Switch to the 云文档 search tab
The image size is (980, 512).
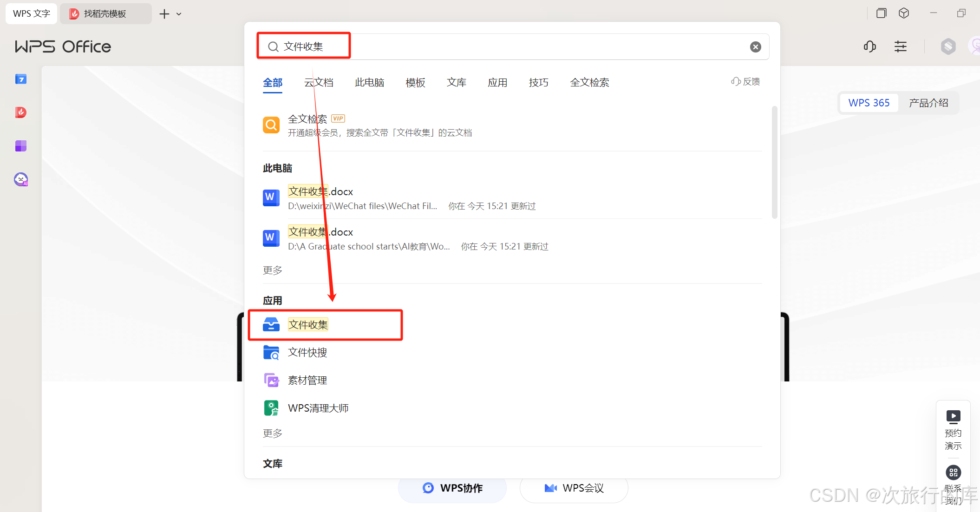tap(319, 83)
